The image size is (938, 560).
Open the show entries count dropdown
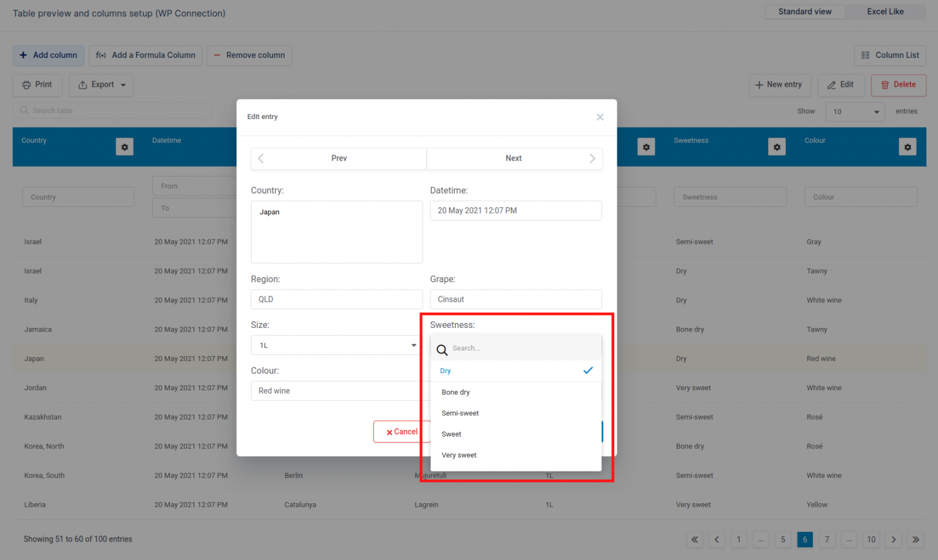[855, 112]
